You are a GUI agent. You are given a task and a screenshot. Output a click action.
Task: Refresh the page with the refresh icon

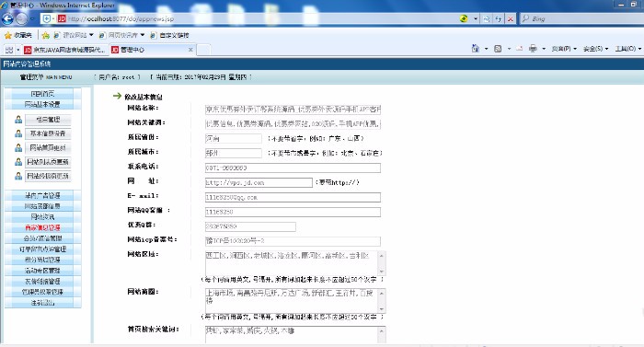499,19
